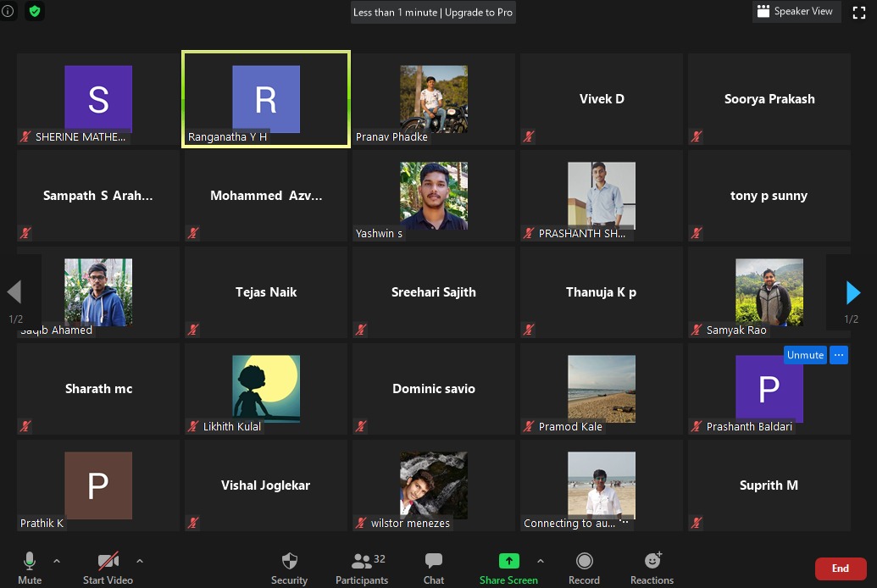The height and width of the screenshot is (588, 877).
Task: Click Unmute on Prashanth Baldari's tile
Action: pyautogui.click(x=805, y=355)
